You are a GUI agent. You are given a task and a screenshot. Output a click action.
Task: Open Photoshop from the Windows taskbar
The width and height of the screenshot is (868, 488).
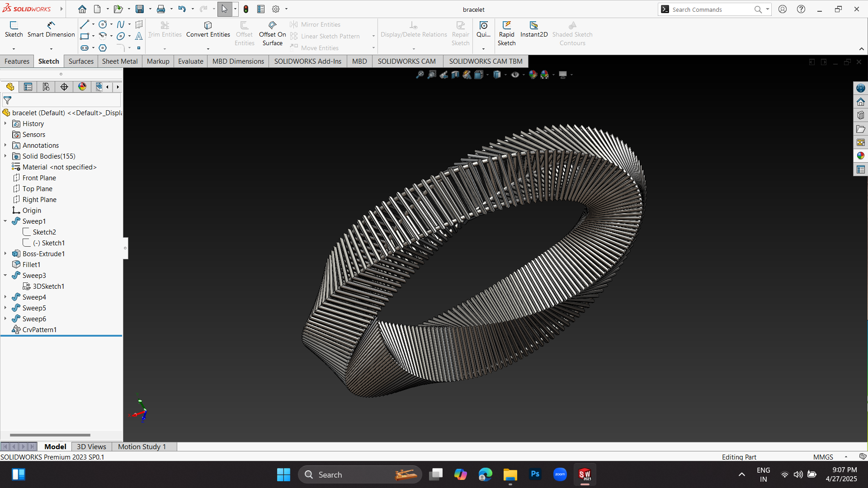click(x=535, y=474)
